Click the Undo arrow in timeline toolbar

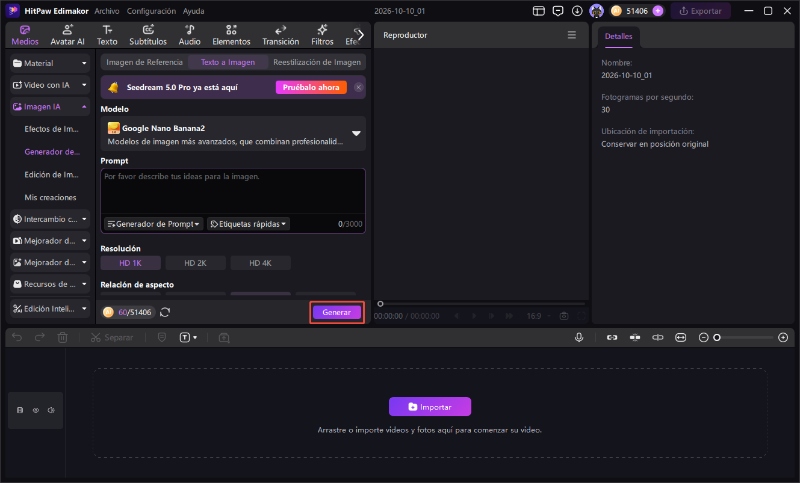(x=17, y=338)
